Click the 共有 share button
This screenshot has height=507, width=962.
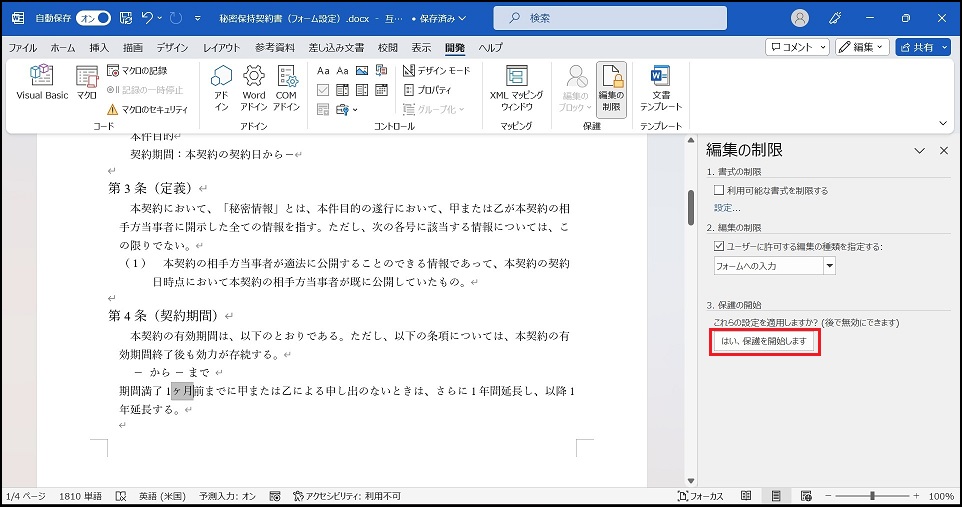923,47
